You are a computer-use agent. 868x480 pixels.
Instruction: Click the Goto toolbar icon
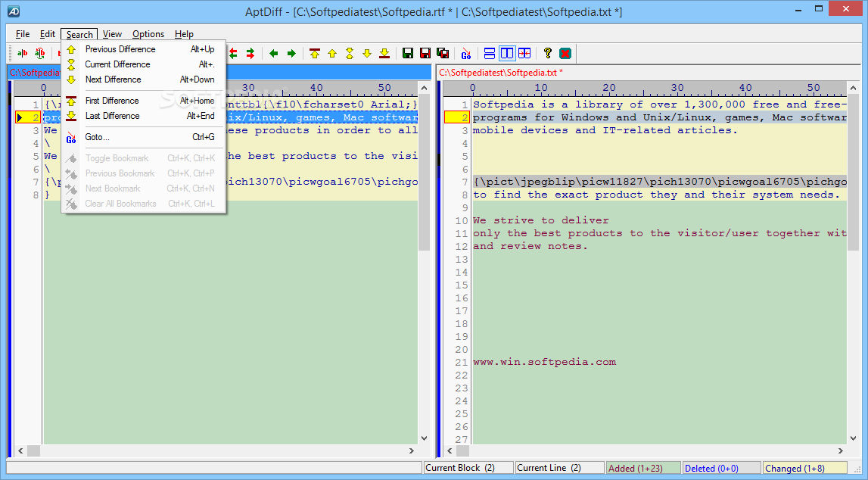[x=466, y=53]
